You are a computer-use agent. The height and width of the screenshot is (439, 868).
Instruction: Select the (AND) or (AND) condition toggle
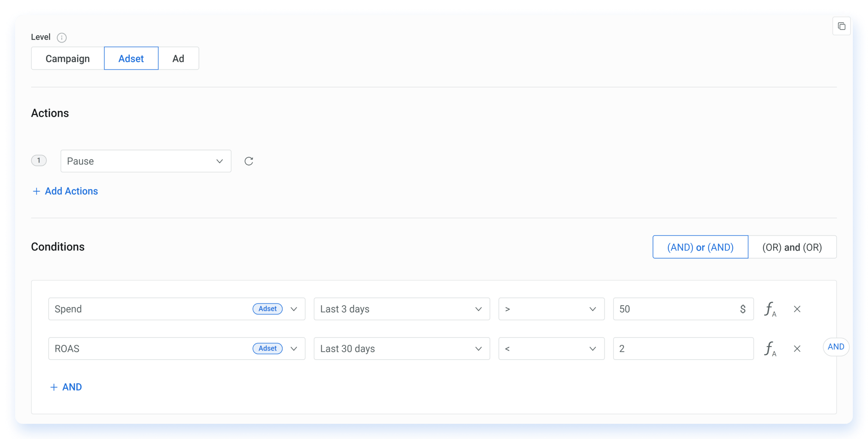pyautogui.click(x=700, y=247)
